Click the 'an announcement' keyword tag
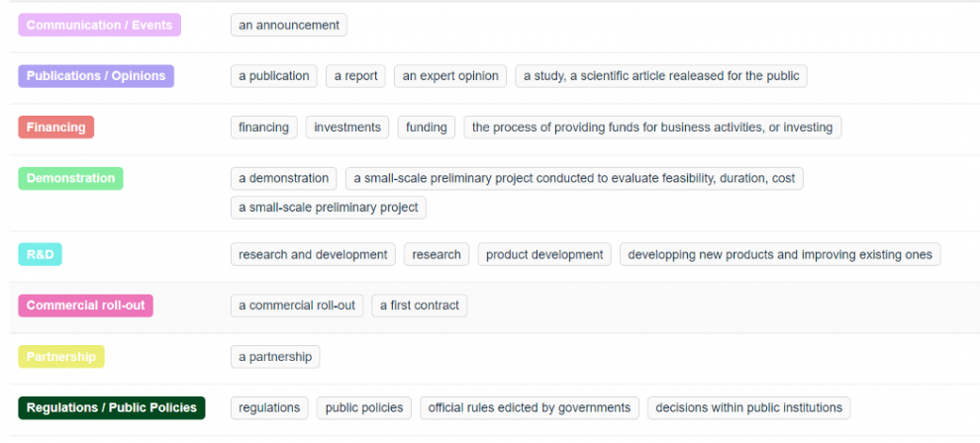The height and width of the screenshot is (443, 980). click(289, 25)
